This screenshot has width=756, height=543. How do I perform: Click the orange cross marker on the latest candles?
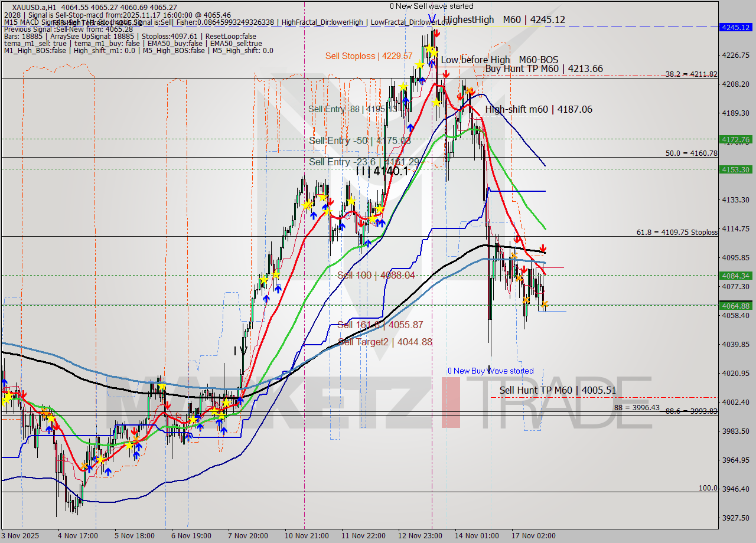pos(545,305)
